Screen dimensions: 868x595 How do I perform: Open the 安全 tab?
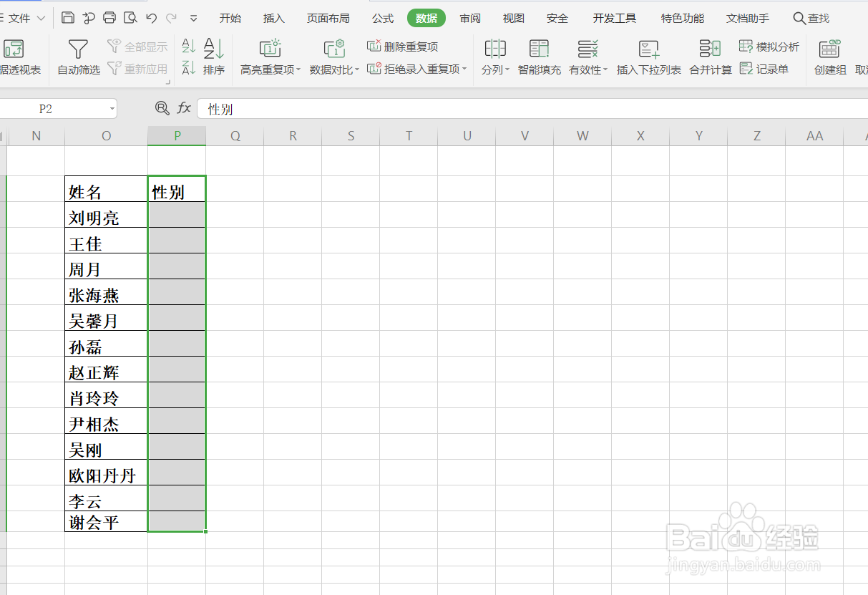tap(557, 18)
